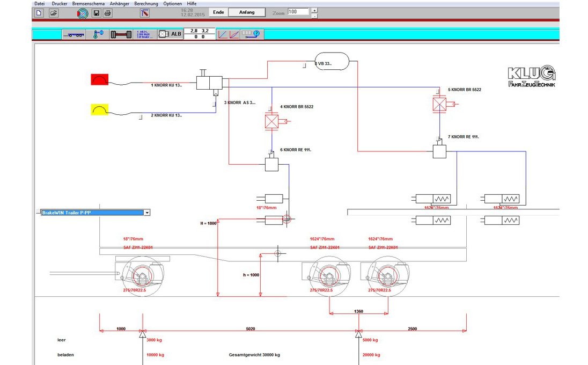Click the "1 KNORR KU 13.." label
This screenshot has width=588, height=365.
(166, 85)
